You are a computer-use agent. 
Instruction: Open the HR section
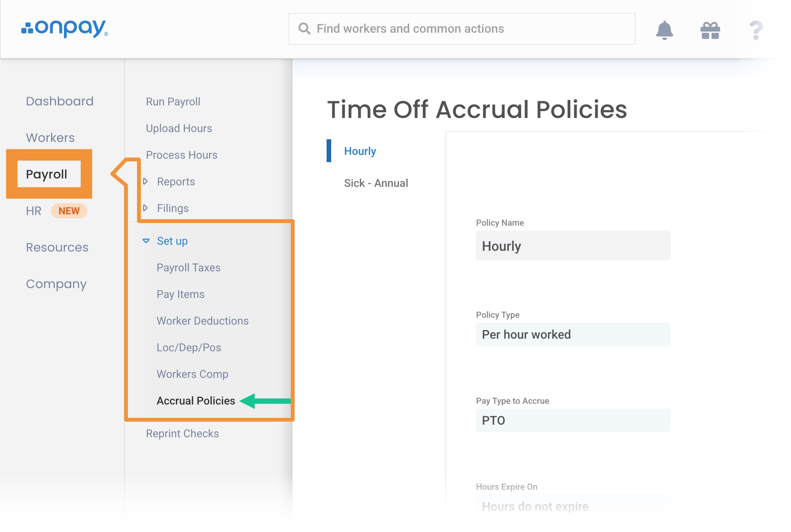[x=33, y=211]
